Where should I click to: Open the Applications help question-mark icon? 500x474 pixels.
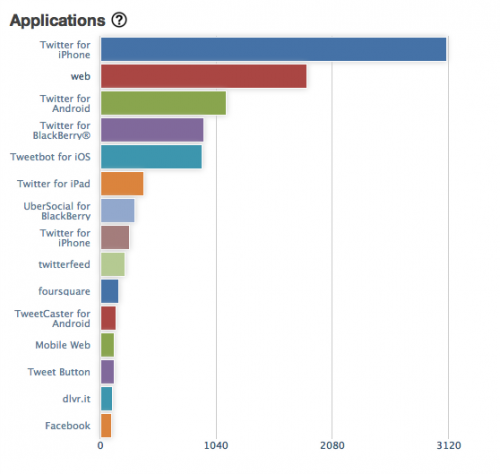click(119, 20)
